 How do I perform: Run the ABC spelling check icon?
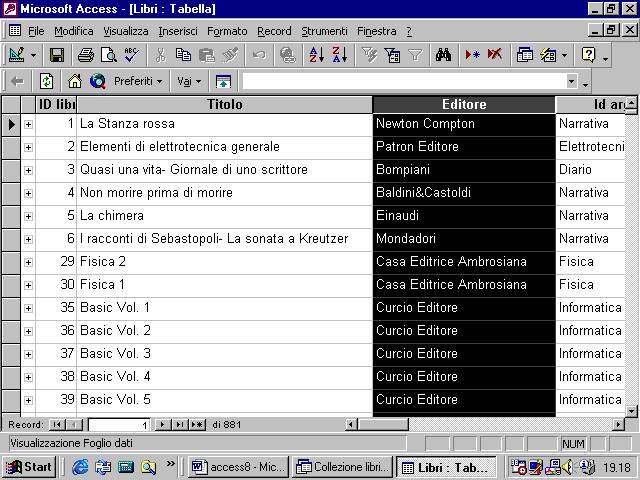coord(131,55)
